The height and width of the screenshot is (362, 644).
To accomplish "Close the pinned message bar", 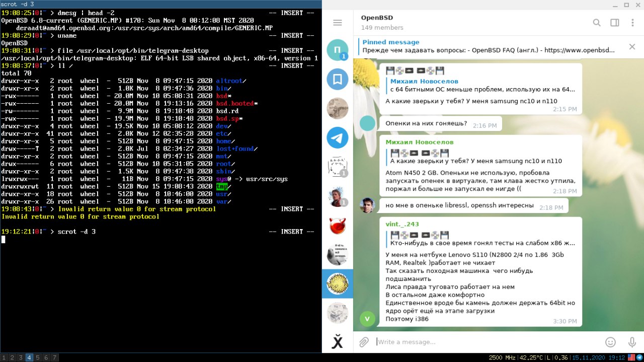I will [x=632, y=47].
